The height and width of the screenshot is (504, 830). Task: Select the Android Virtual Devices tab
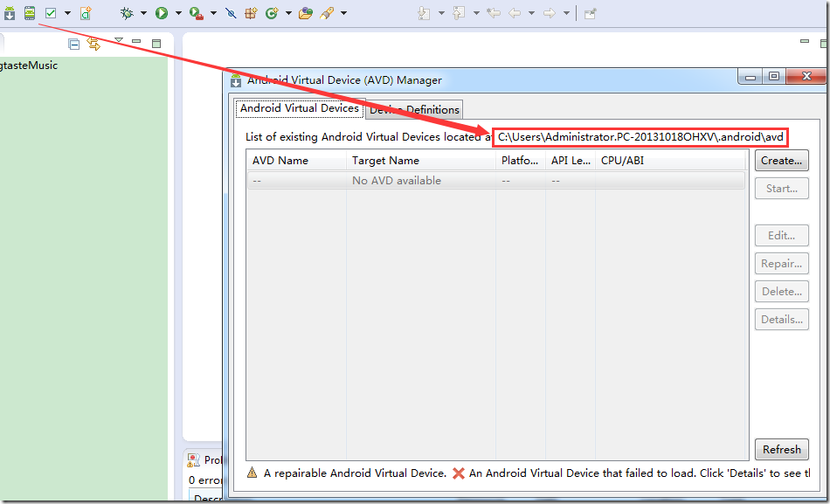pos(299,108)
